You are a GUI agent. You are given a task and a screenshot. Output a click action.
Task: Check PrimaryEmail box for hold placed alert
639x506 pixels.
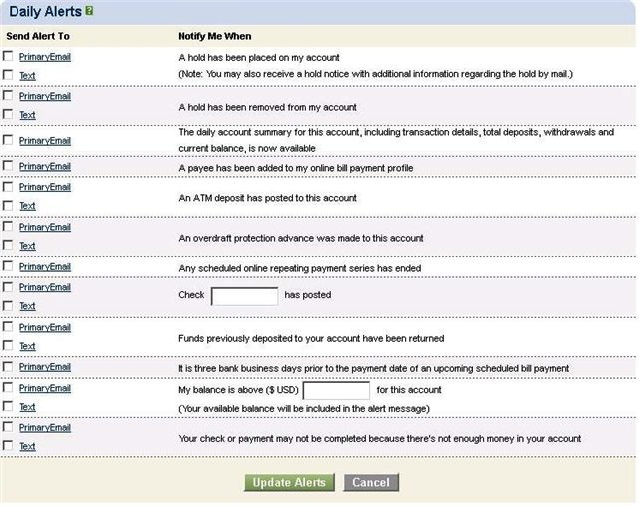(8, 57)
